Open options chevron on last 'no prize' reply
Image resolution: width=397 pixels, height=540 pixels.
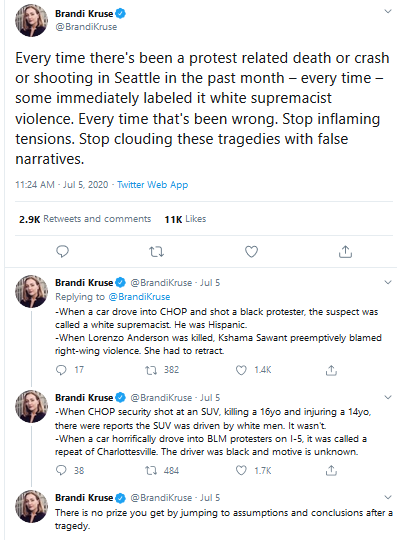coord(388,497)
